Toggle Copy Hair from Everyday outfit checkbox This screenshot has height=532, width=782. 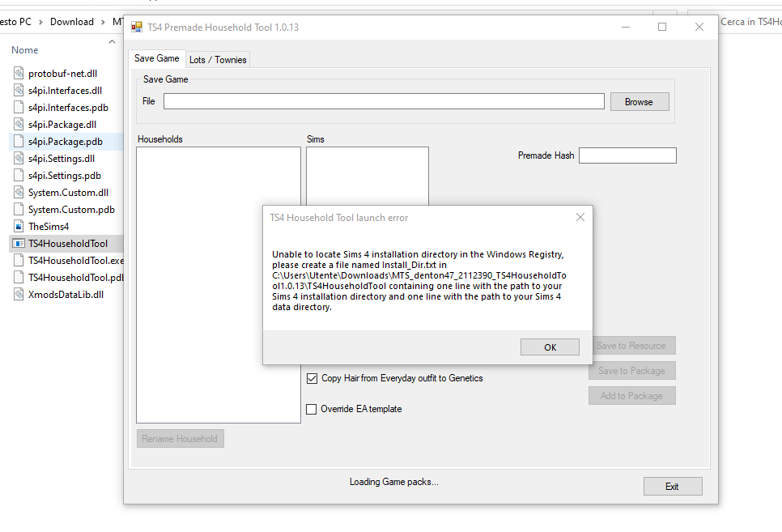(312, 379)
